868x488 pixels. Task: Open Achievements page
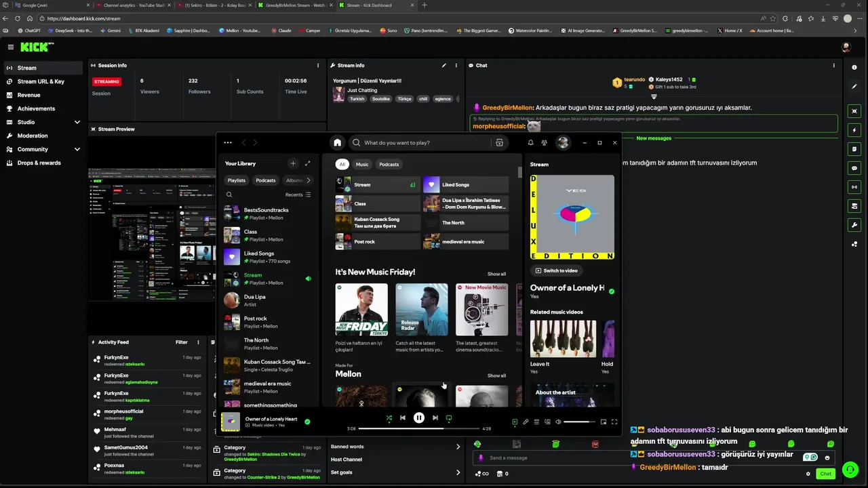click(x=43, y=108)
